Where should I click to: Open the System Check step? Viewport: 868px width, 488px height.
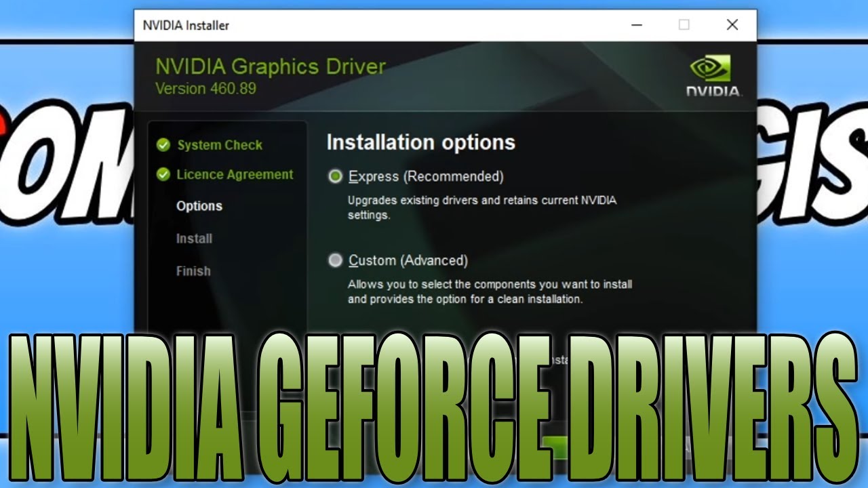pyautogui.click(x=220, y=145)
